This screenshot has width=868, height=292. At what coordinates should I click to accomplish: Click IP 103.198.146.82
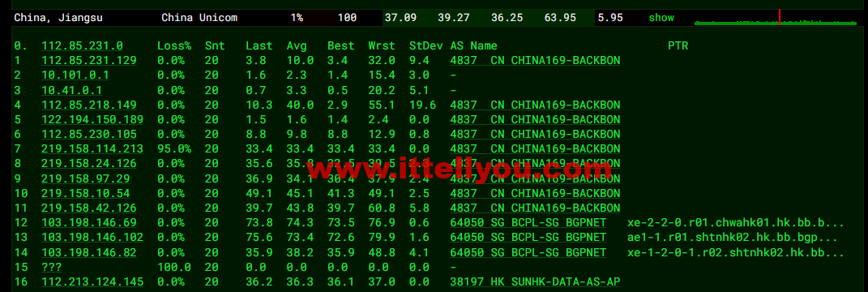88,252
